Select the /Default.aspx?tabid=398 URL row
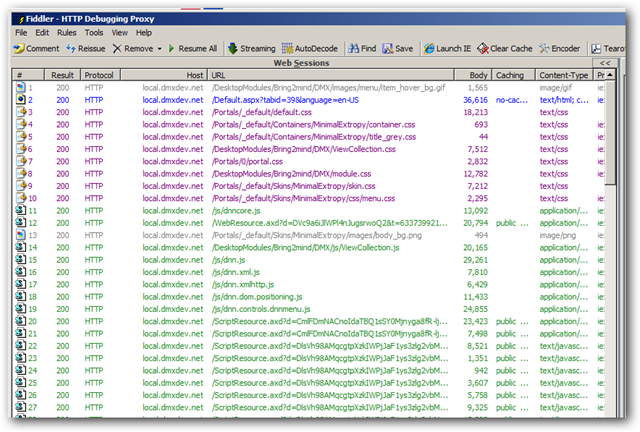Viewport: 640px width, 432px height. [x=285, y=100]
